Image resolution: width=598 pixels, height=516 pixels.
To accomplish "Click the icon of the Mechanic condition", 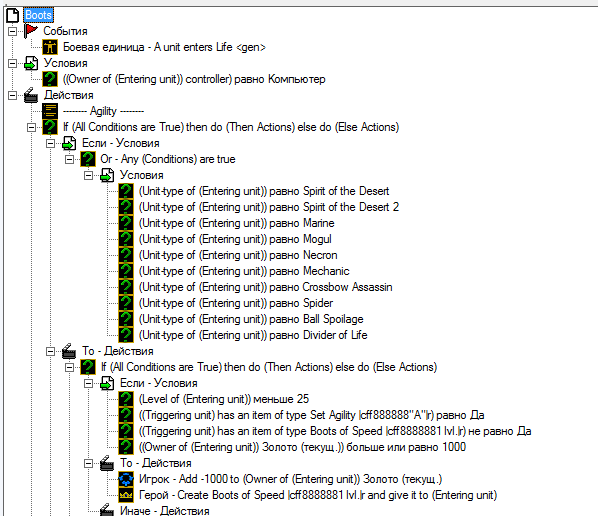I will click(126, 271).
